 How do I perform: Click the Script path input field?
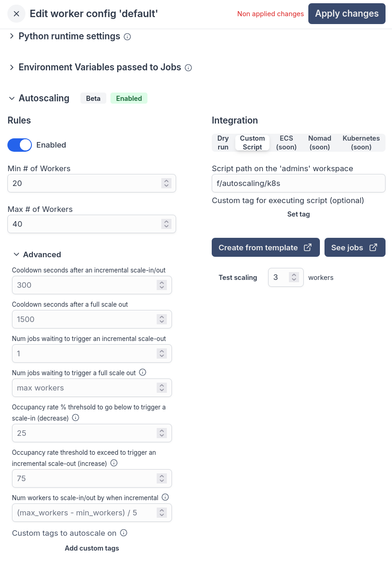[x=299, y=183]
